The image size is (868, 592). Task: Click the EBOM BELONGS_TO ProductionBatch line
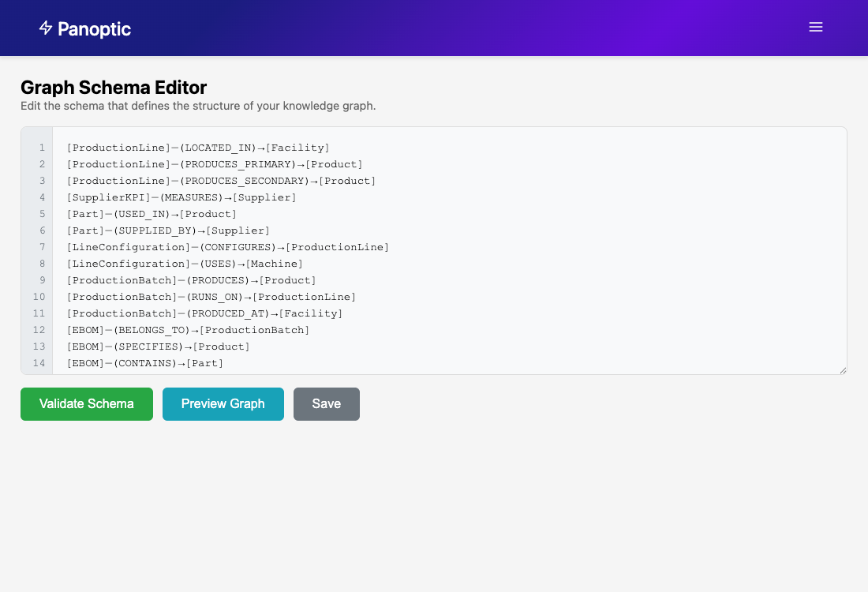pyautogui.click(x=188, y=330)
